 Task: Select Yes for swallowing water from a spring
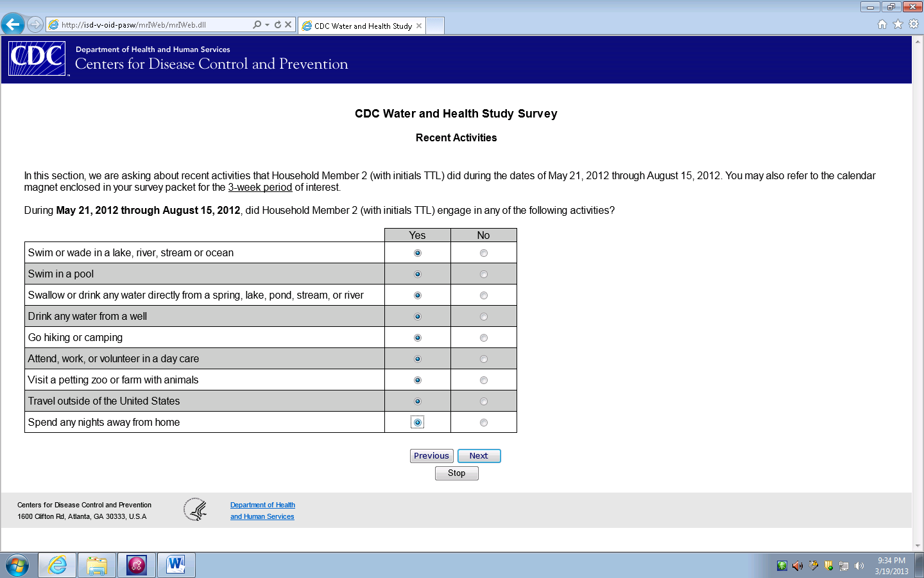point(418,295)
